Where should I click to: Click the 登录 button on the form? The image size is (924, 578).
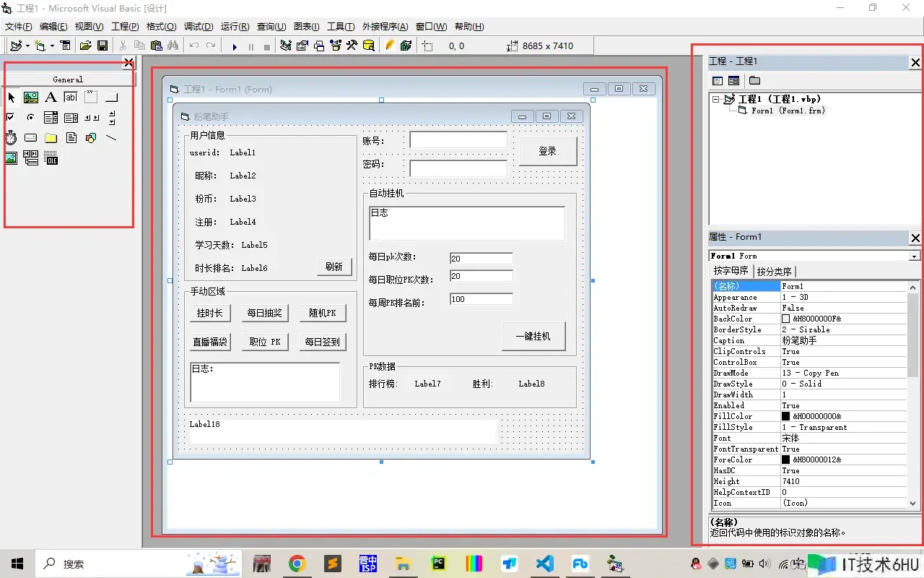[548, 151]
